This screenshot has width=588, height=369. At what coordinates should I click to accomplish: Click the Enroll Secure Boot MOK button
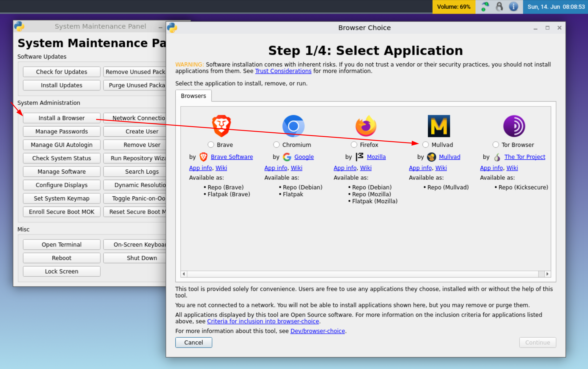[x=62, y=212]
